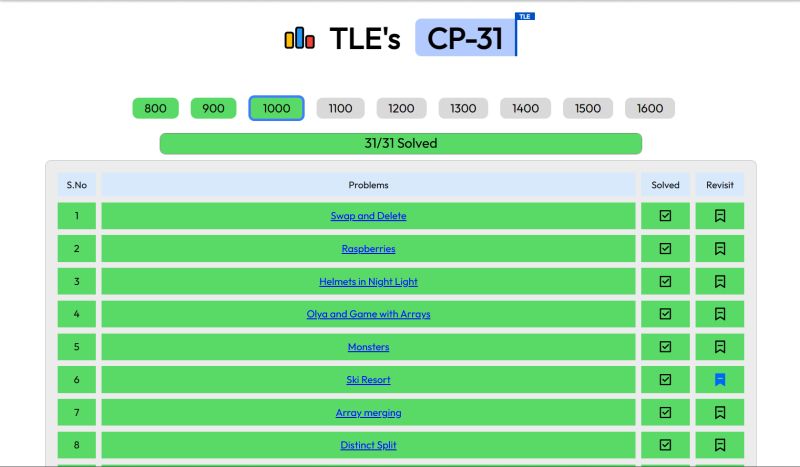Switch to the 1100 rating tab
800x467 pixels.
(340, 108)
